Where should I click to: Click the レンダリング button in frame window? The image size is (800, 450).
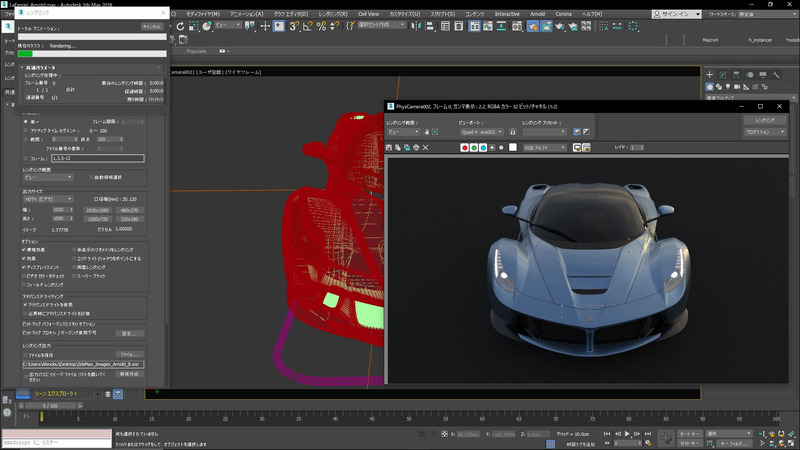click(x=764, y=119)
